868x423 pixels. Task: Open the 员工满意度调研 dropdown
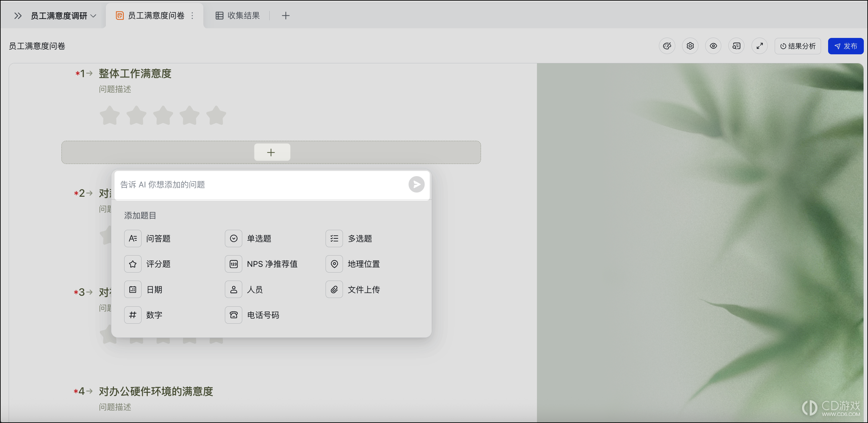coord(63,16)
